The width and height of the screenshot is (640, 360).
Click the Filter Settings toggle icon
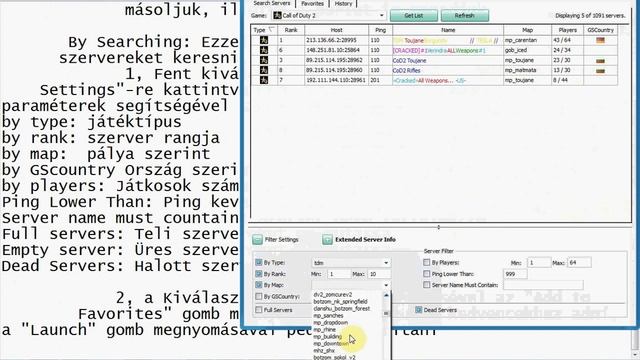257,240
